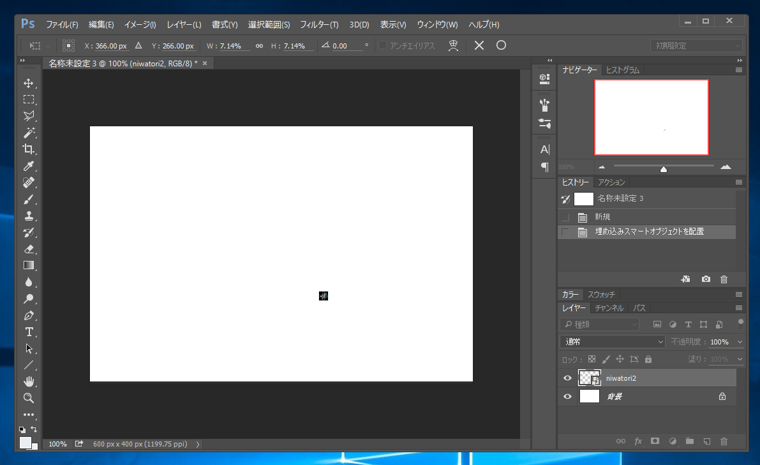Open the 不透明度 opacity dropdown arrow
Viewport: 760px width, 465px height.
tap(739, 342)
